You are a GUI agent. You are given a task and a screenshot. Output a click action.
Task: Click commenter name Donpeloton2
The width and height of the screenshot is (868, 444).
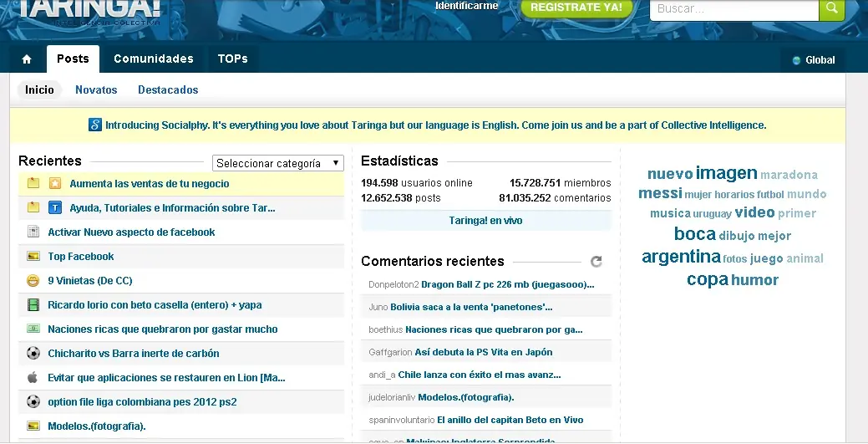[x=393, y=284]
